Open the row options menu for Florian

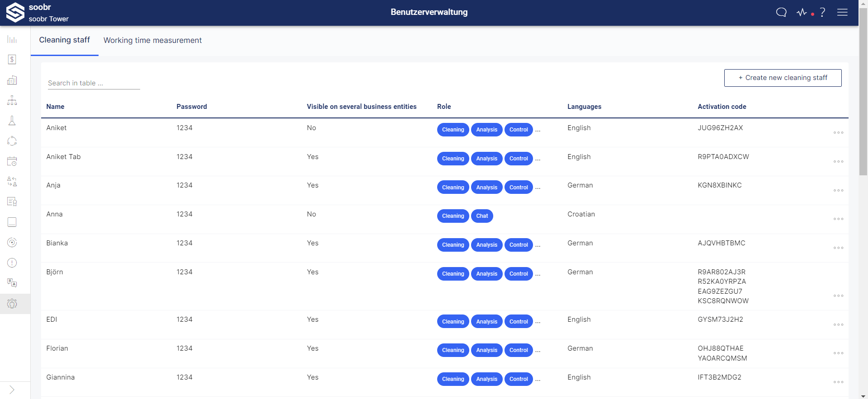838,353
